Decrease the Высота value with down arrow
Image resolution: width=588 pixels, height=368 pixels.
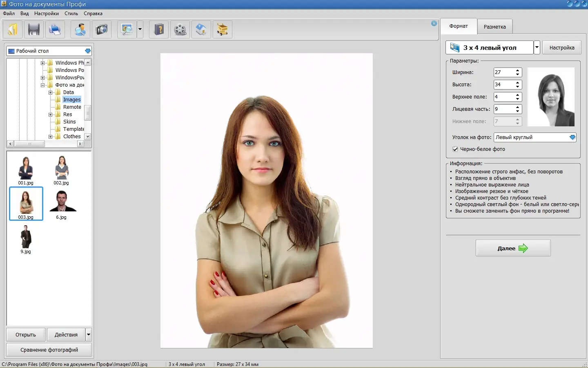click(x=518, y=87)
